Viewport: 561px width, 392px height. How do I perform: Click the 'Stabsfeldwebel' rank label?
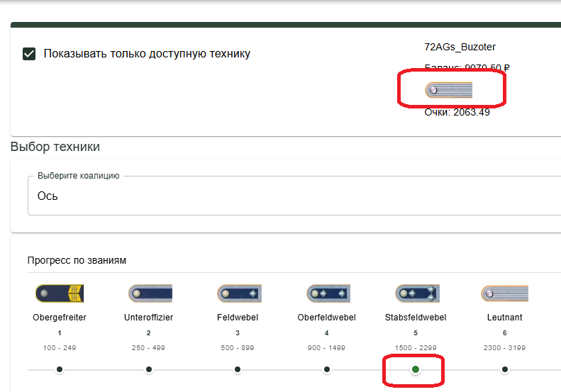click(x=416, y=318)
